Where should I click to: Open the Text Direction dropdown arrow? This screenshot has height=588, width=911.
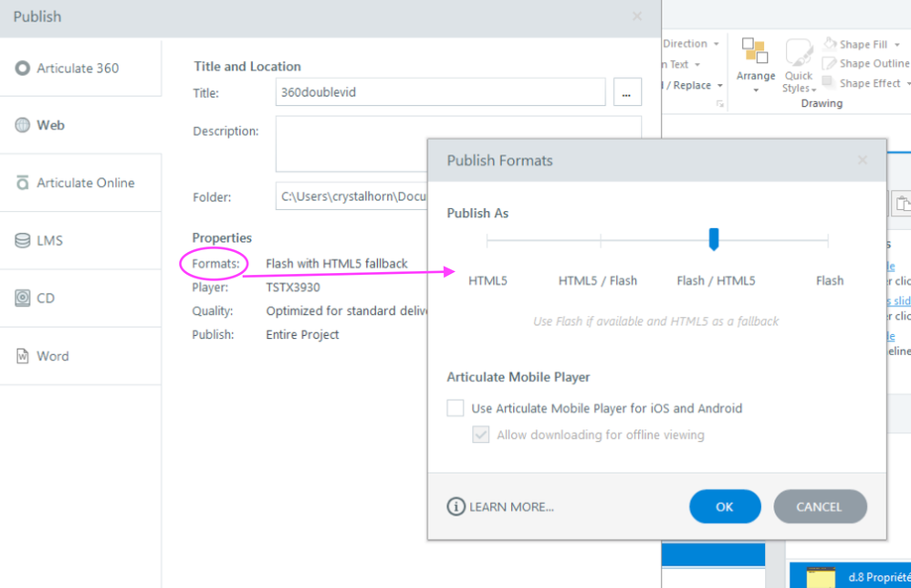716,44
